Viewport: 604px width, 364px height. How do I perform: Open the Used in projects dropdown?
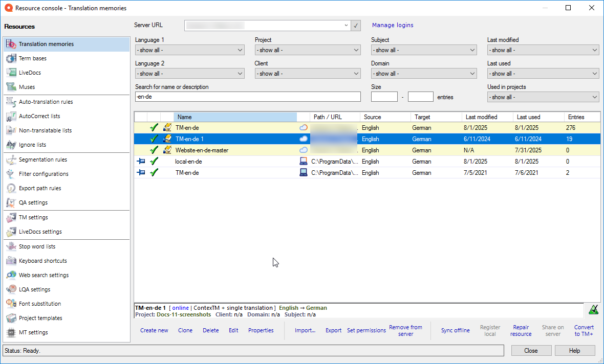pos(543,97)
